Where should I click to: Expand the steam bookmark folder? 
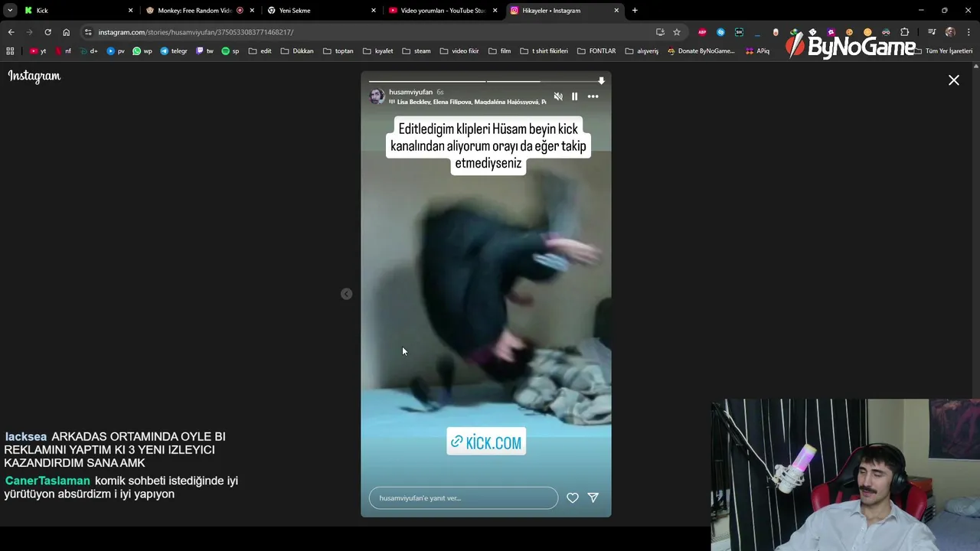click(x=416, y=51)
